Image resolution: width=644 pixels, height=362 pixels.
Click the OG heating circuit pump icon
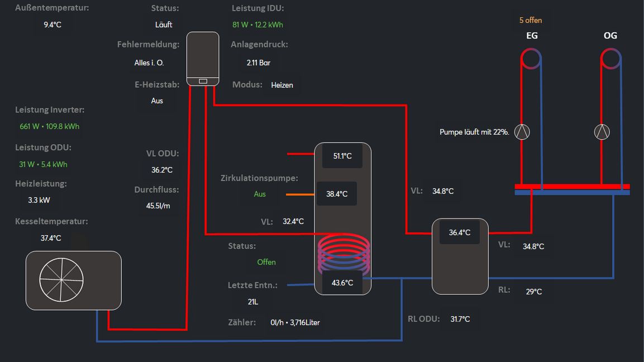(602, 132)
